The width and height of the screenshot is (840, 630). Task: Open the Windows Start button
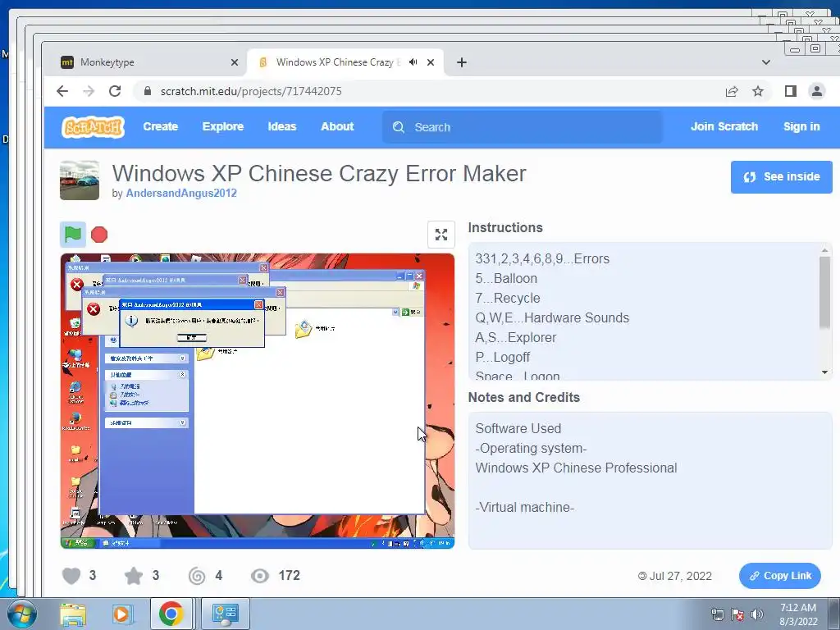pos(21,614)
